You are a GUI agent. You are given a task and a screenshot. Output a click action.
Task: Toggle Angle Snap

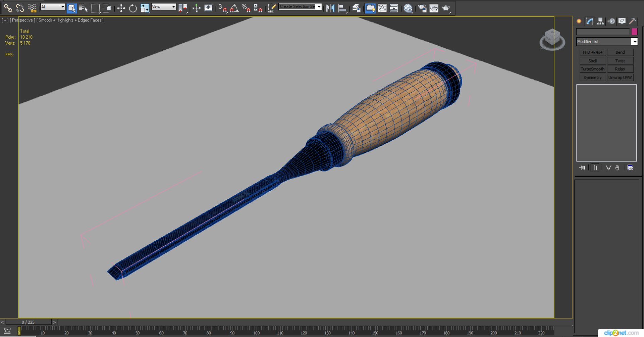point(234,8)
